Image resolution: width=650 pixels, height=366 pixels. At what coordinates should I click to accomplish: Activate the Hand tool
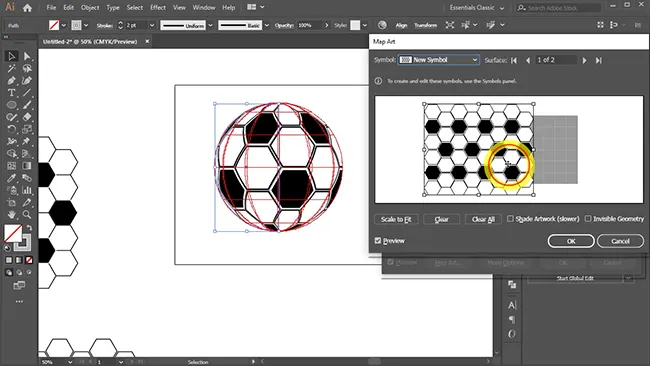click(x=12, y=215)
